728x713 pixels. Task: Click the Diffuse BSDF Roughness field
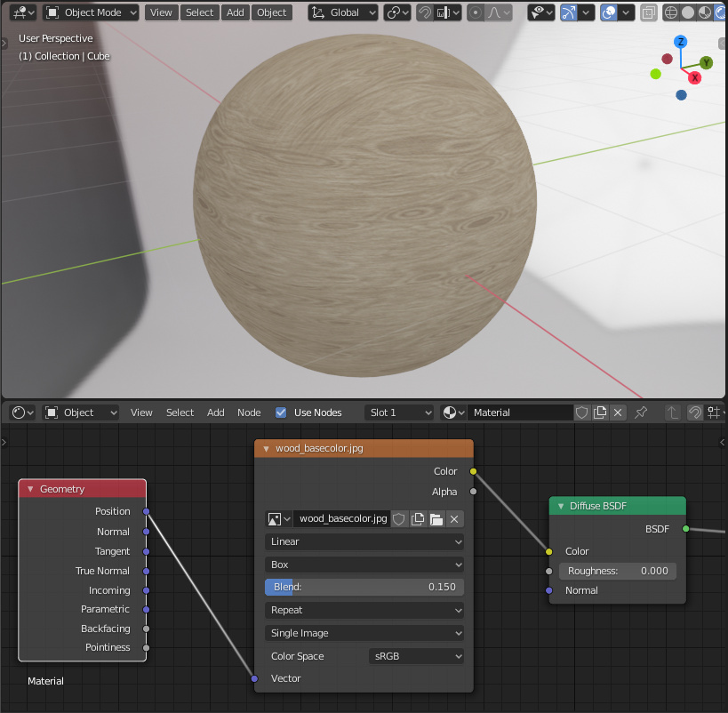click(x=617, y=571)
